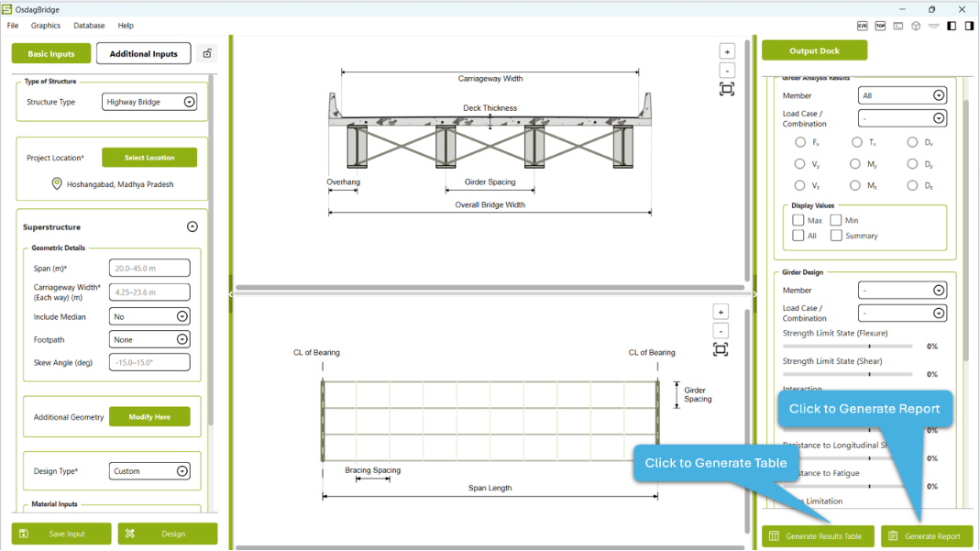This screenshot has width=980, height=551.
Task: Click the Skew Angle input field
Action: tap(149, 362)
